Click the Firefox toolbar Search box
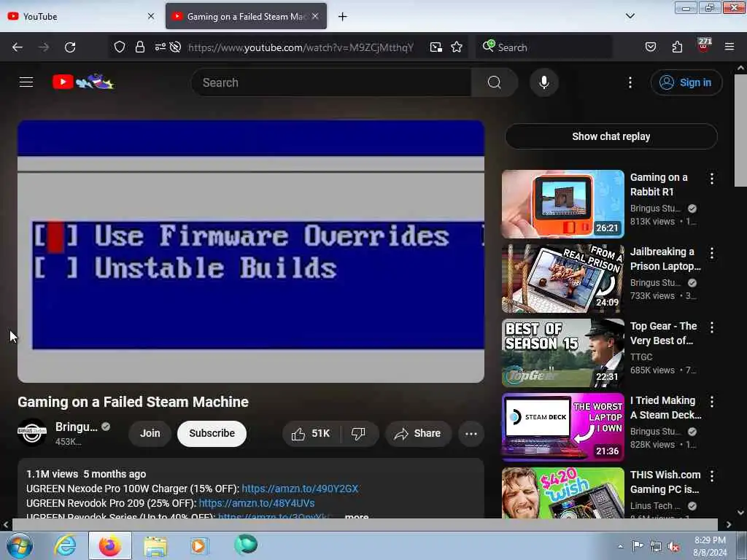The height and width of the screenshot is (560, 747). (543, 47)
